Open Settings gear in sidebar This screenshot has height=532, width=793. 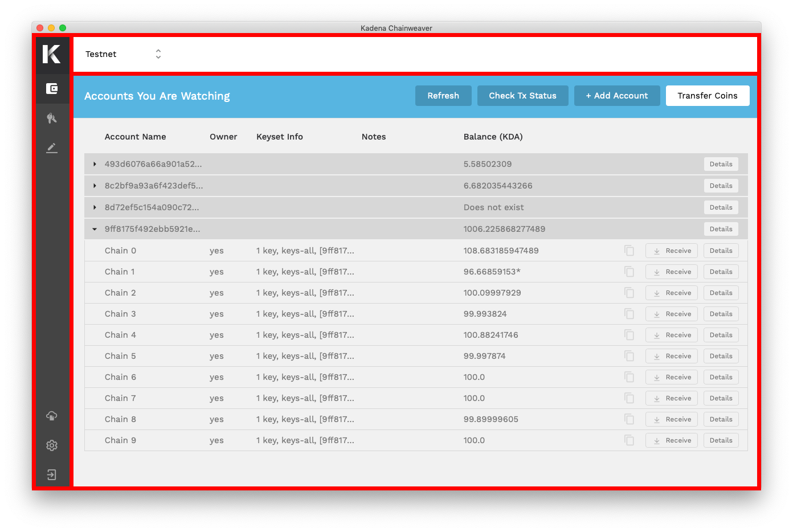coord(52,445)
